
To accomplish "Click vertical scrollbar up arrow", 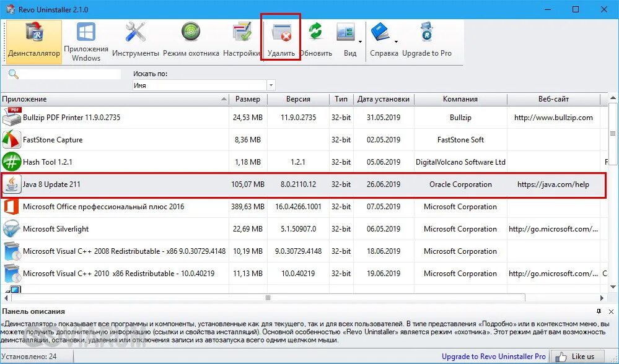I will (613, 98).
